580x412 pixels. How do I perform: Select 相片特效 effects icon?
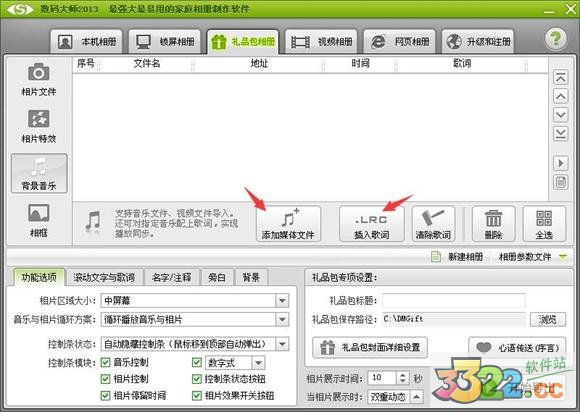tap(38, 119)
